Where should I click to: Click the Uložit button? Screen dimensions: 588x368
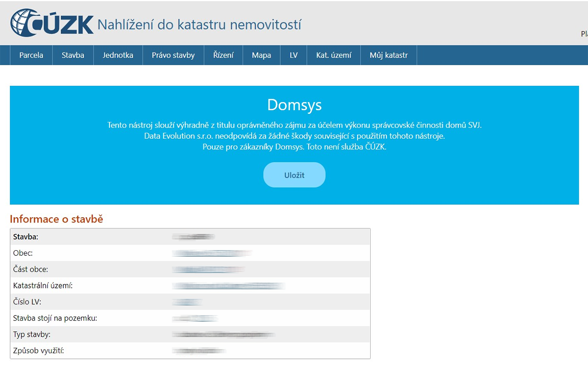pyautogui.click(x=294, y=175)
